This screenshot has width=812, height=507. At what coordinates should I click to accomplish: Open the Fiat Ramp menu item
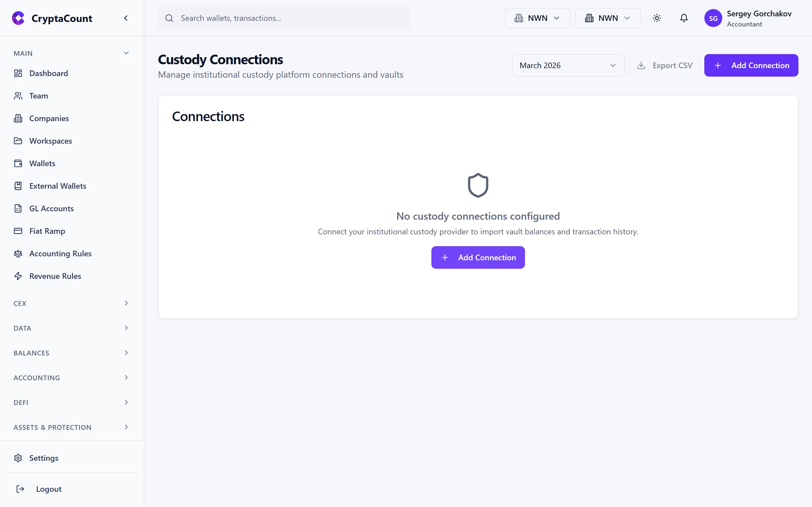pos(47,231)
